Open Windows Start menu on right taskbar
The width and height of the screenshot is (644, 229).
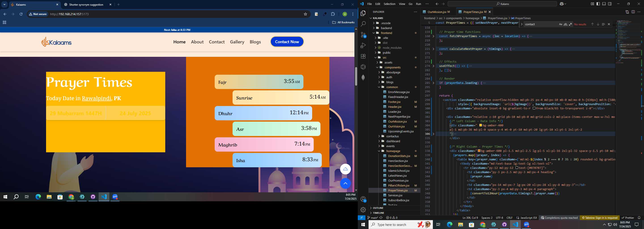click(363, 225)
